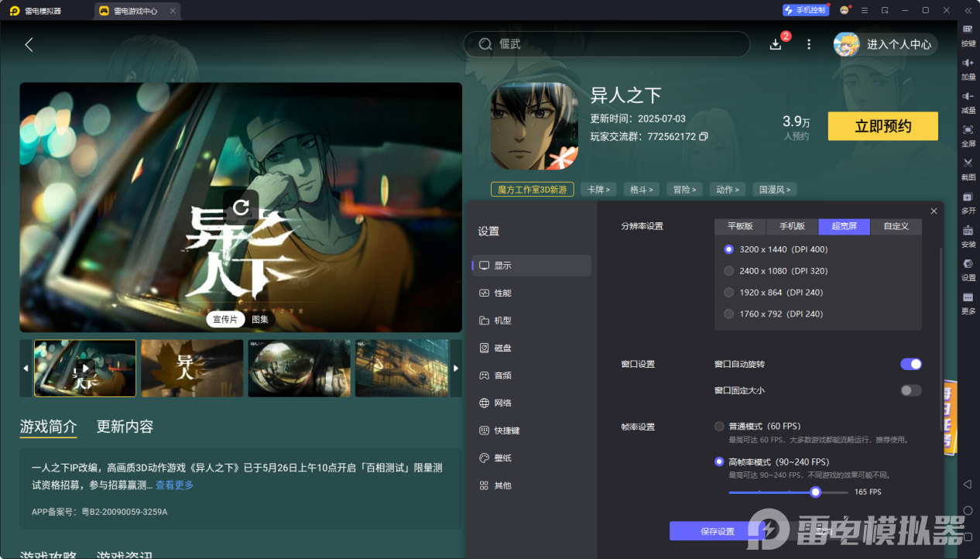This screenshot has width=980, height=559.
Task: Open 性能 settings section
Action: point(532,293)
